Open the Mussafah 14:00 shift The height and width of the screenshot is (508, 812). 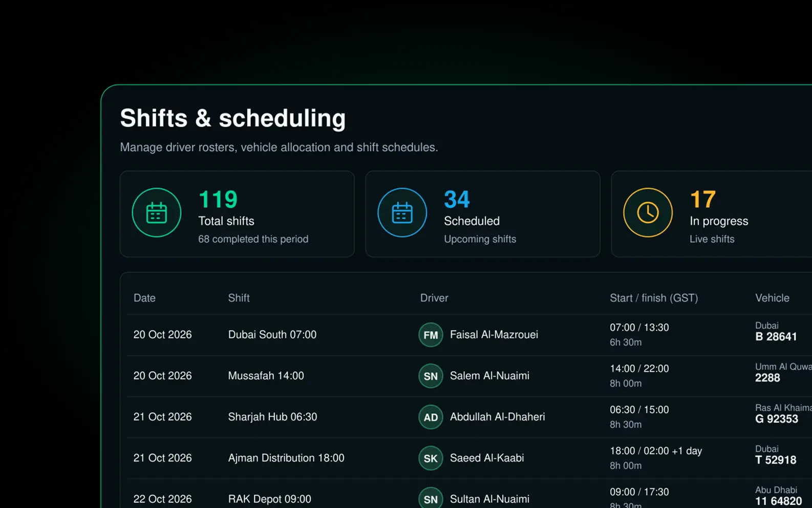coord(266,376)
